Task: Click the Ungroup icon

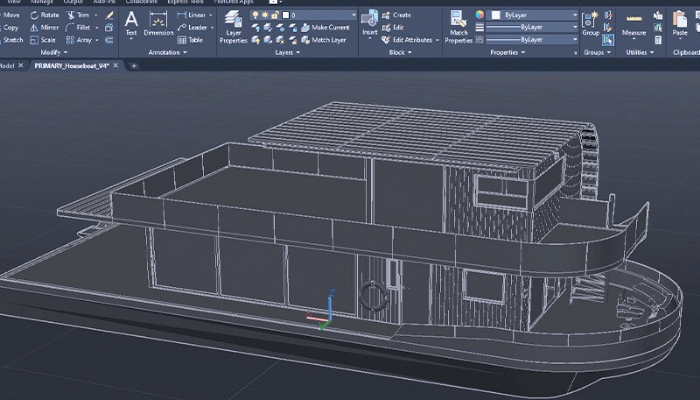Action: pos(608,15)
